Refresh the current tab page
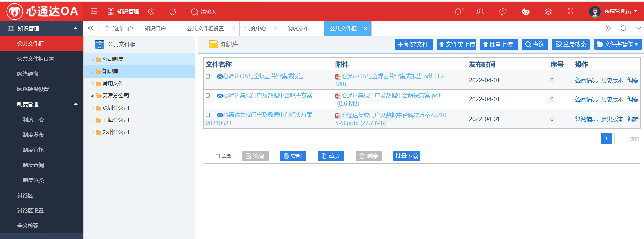Viewport: 644px width, 239px height. 623,28
